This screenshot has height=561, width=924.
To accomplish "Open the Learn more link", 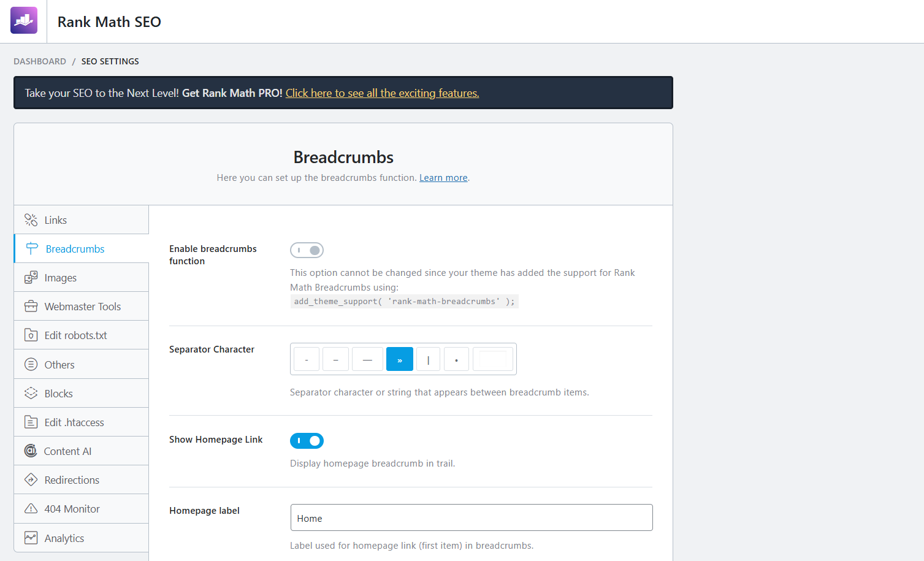I will coord(443,178).
